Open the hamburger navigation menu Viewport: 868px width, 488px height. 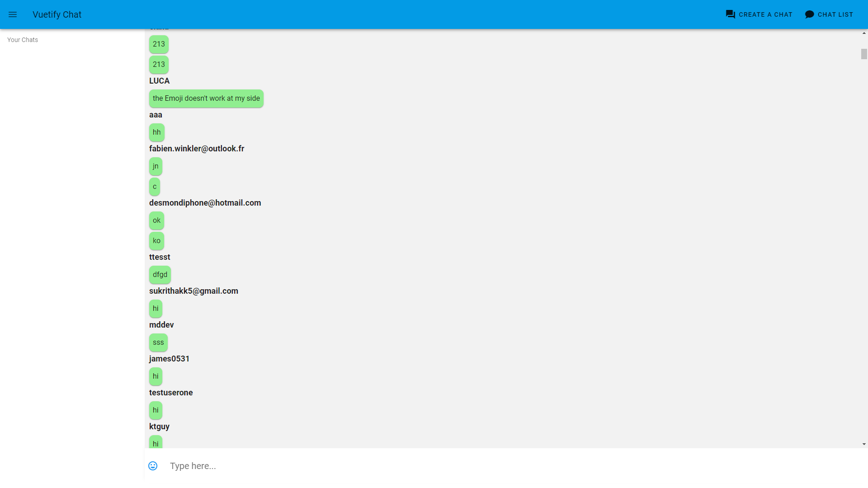pos(13,14)
